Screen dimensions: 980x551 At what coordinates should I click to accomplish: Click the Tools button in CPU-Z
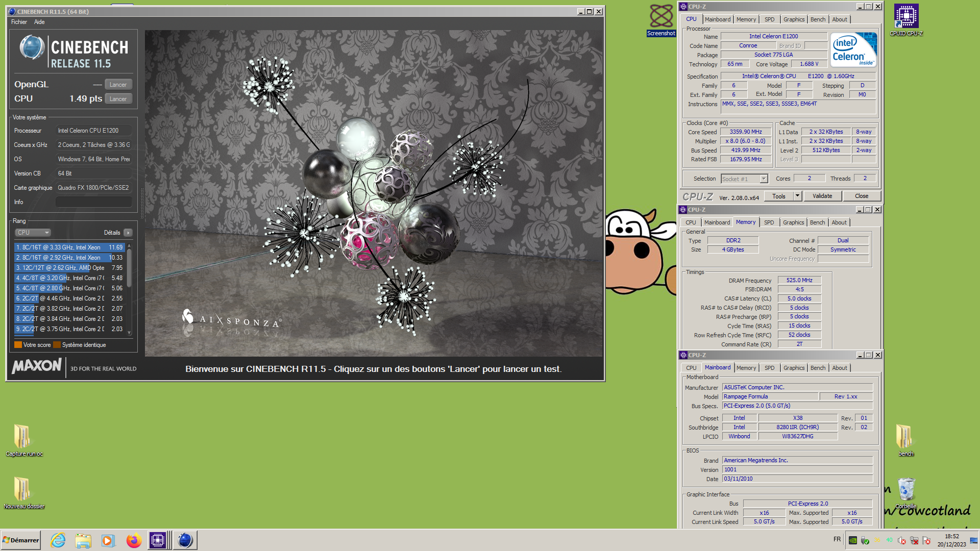coord(779,196)
